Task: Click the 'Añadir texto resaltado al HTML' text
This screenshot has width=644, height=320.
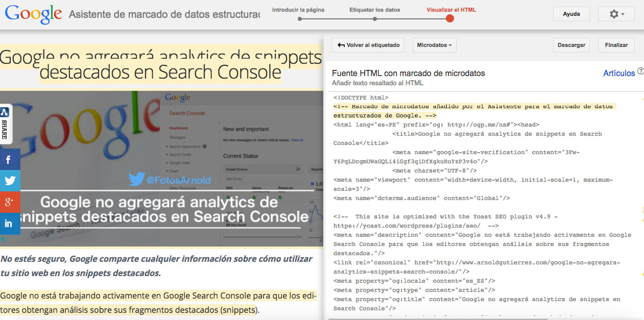Action: [377, 83]
